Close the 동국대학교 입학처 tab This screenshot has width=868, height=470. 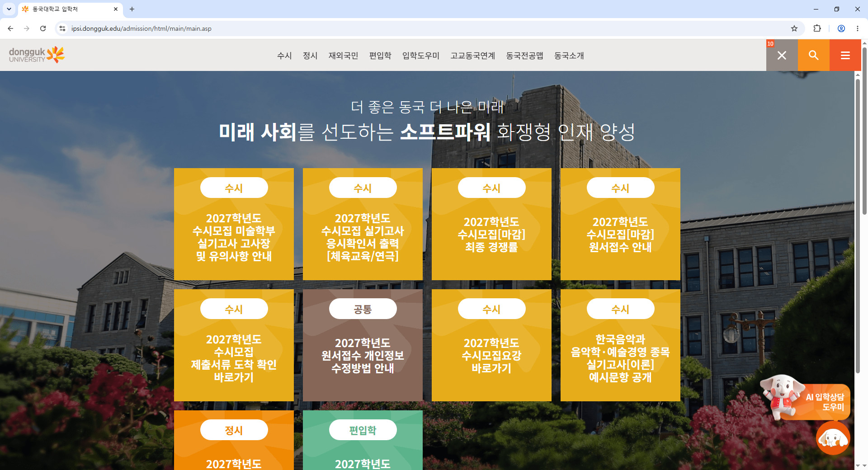115,9
